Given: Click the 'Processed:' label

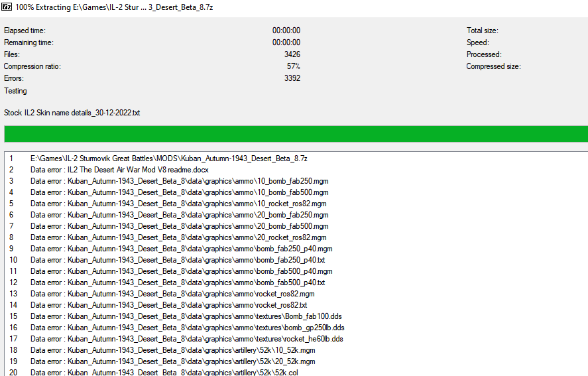Looking at the screenshot, I should click(484, 54).
